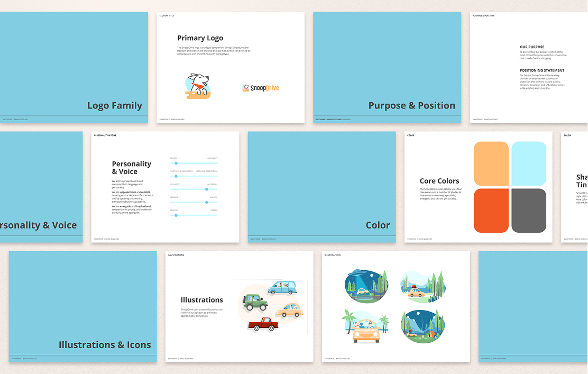588x374 pixels.
Task: Click the Exclusive–Accessible slider handle
Action: 207,189
